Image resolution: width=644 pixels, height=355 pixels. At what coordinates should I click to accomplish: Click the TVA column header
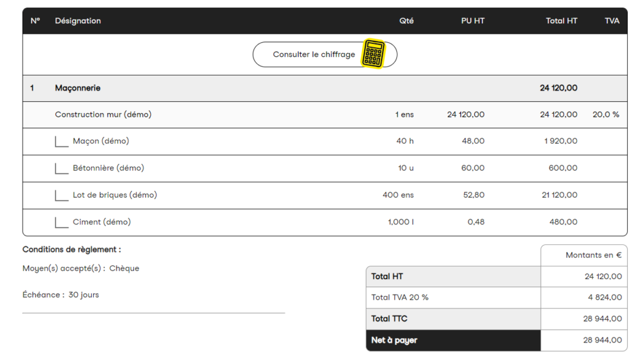pos(611,21)
